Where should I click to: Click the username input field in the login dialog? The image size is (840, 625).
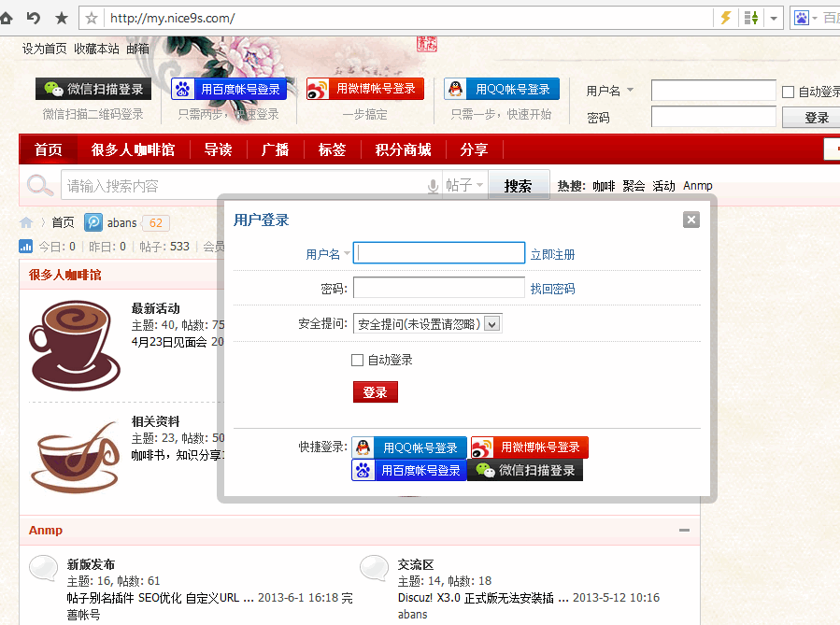[439, 252]
